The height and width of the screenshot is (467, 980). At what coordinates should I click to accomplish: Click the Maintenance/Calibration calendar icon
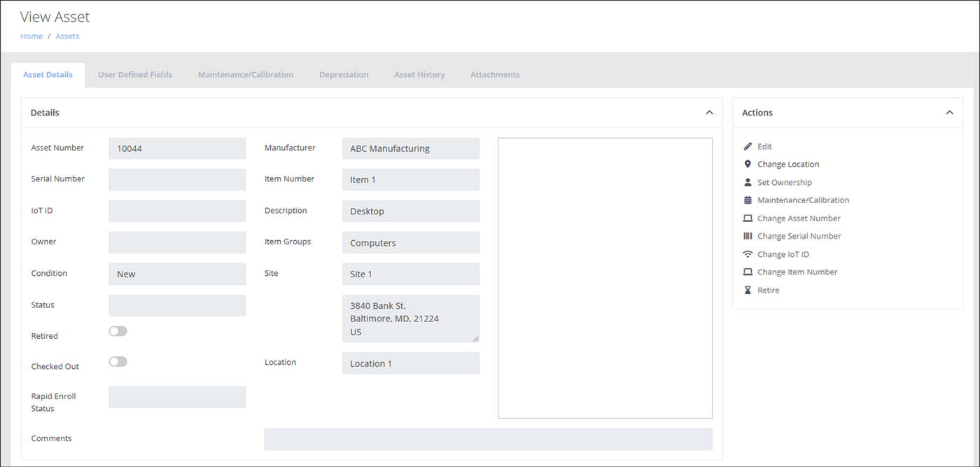click(748, 200)
